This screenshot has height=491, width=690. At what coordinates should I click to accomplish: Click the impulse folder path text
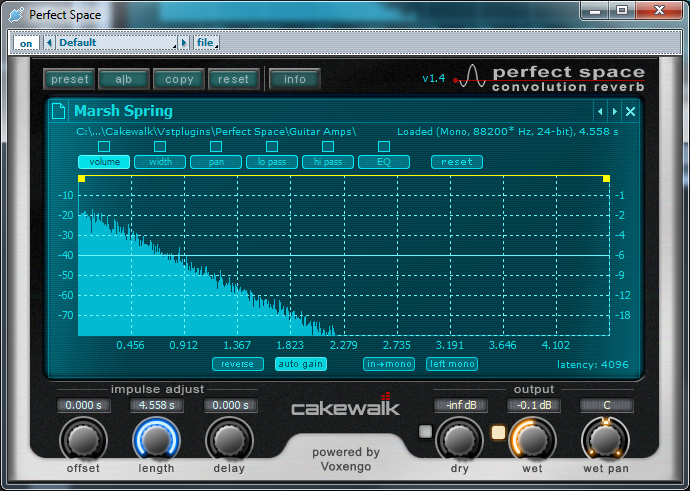[216, 132]
